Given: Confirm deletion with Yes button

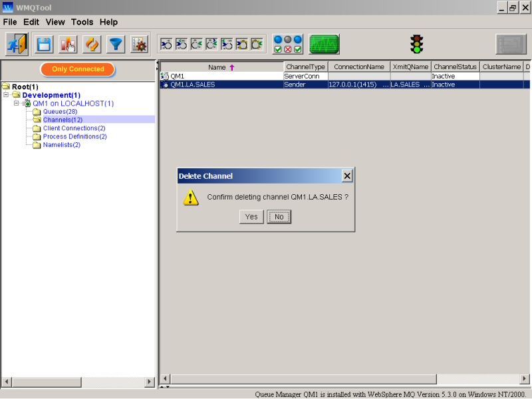Looking at the screenshot, I should click(251, 217).
